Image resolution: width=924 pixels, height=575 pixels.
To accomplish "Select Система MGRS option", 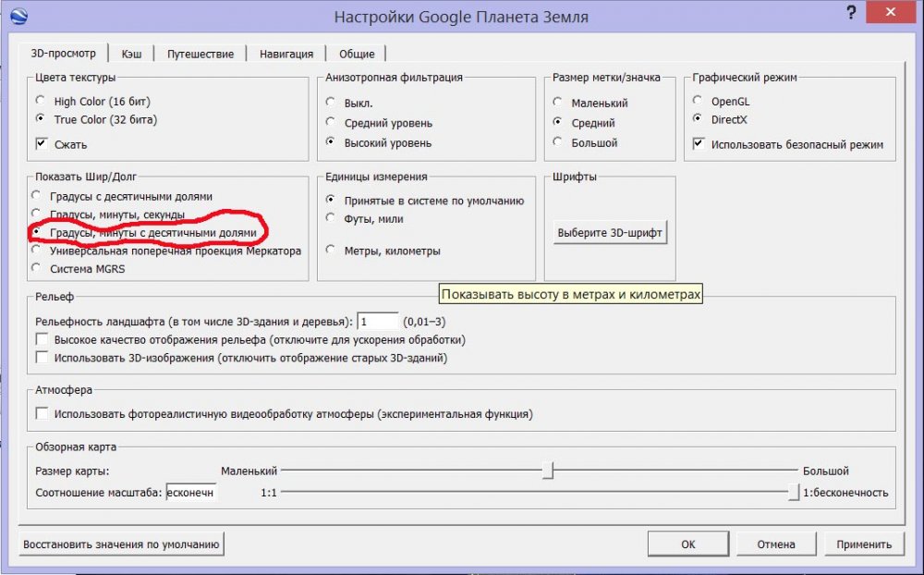I will pos(78,268).
